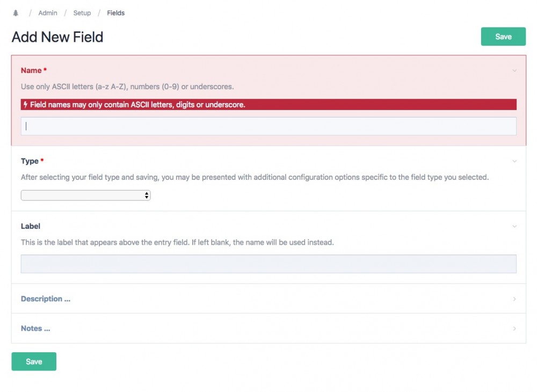Navigate to Setup breadcrumb link
Image resolution: width=537 pixels, height=392 pixels.
click(82, 13)
